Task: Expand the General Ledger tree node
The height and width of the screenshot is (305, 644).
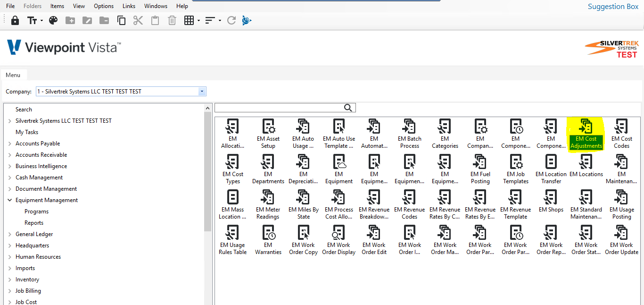Action: (x=9, y=234)
